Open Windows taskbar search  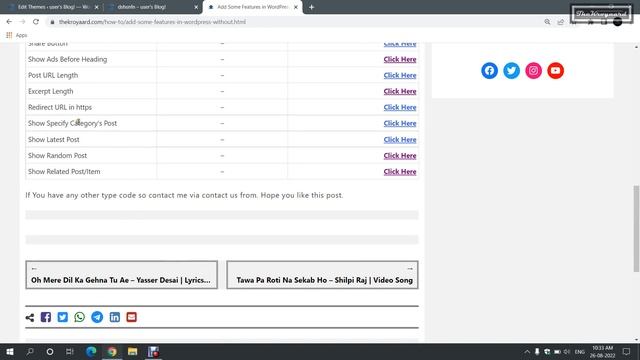coord(30,351)
